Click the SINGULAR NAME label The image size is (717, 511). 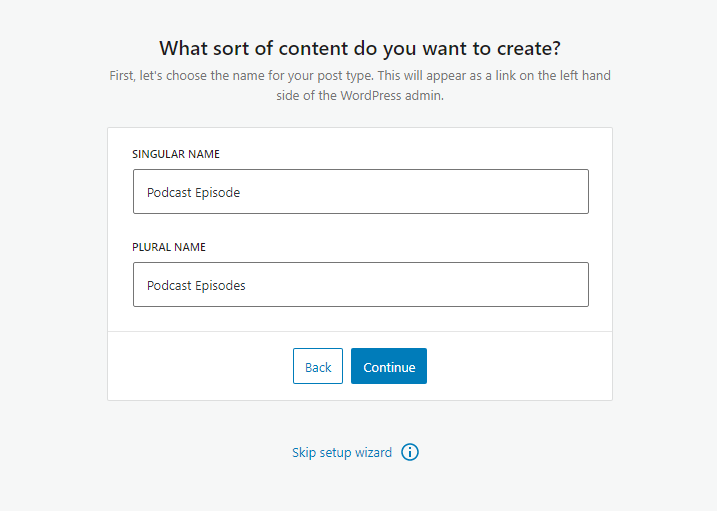point(176,155)
